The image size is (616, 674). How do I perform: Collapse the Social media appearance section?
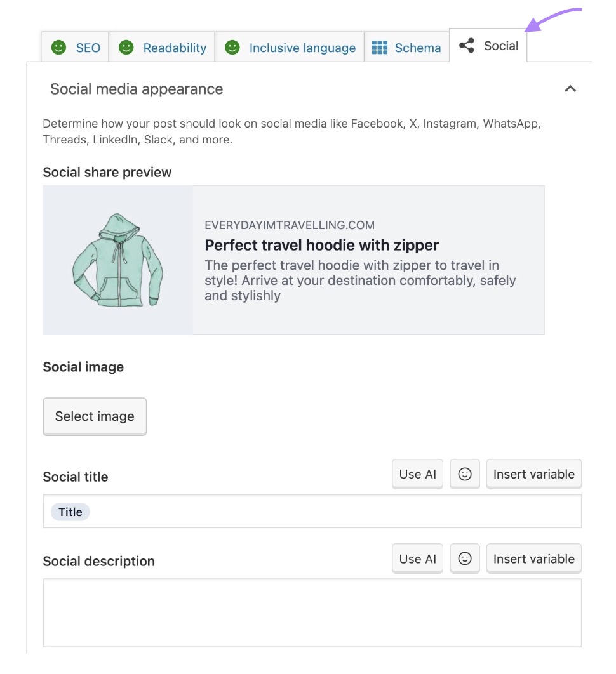coord(570,89)
